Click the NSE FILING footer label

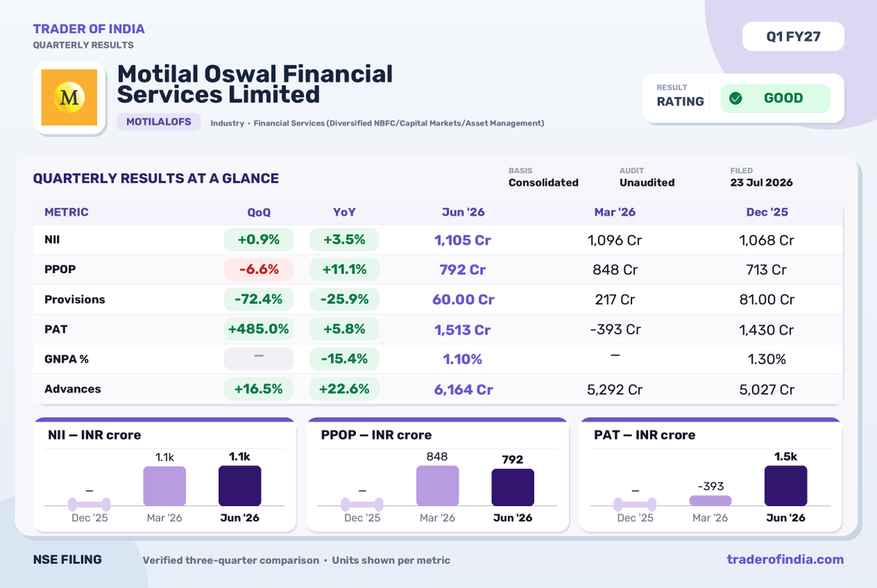tap(67, 560)
